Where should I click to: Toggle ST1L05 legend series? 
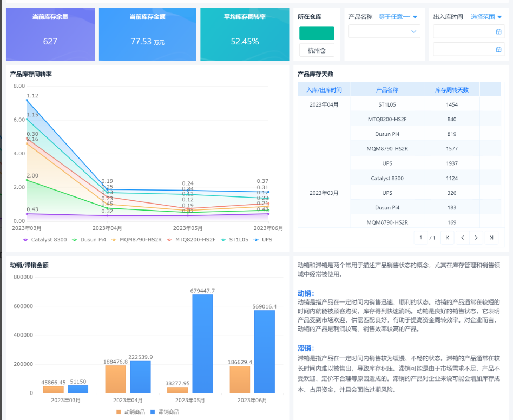(234, 240)
